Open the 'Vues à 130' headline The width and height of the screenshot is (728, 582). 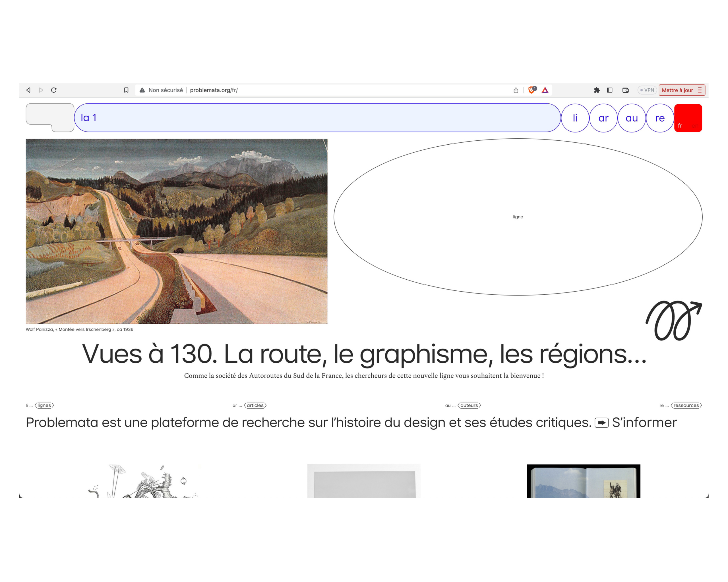364,354
